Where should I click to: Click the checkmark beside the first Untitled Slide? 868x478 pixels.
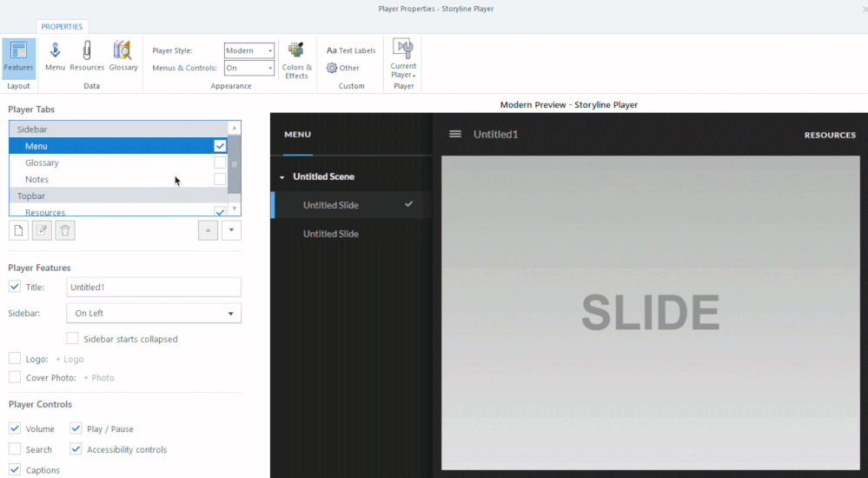(408, 204)
